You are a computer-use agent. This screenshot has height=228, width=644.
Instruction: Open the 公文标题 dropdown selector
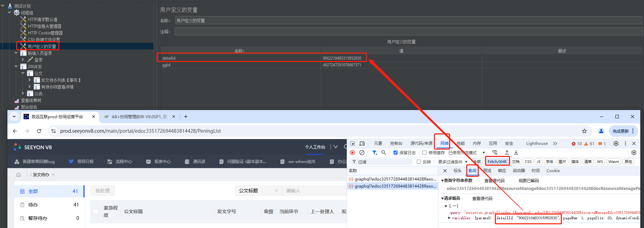click(258, 191)
